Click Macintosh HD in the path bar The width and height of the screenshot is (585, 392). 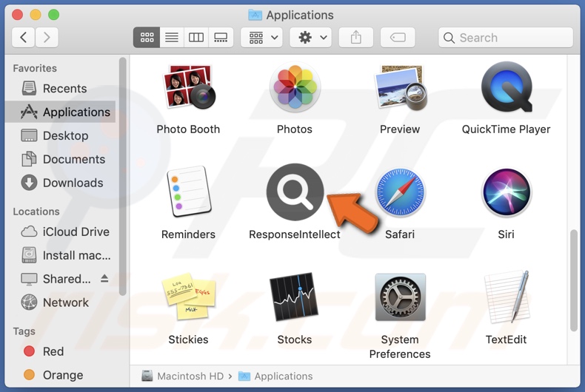tap(182, 376)
